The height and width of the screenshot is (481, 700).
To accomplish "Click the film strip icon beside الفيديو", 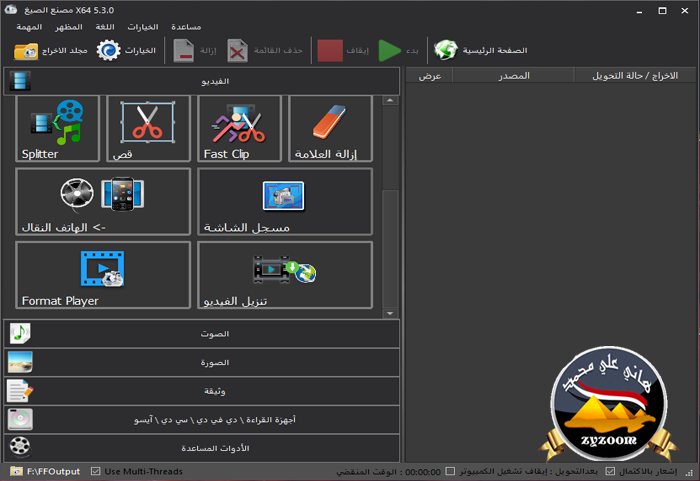I will (20, 81).
